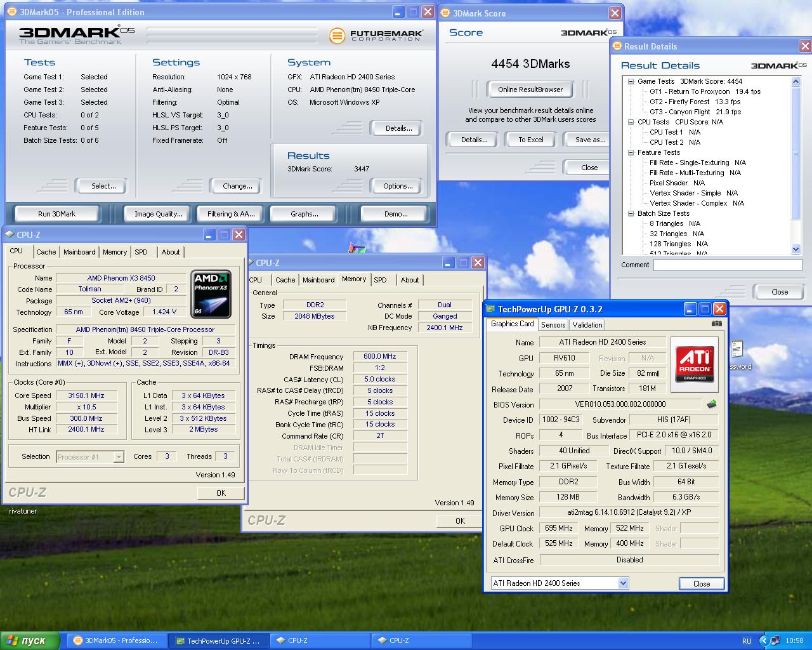Click the tray icon next to the clock
The image size is (812, 650).
click(x=776, y=640)
